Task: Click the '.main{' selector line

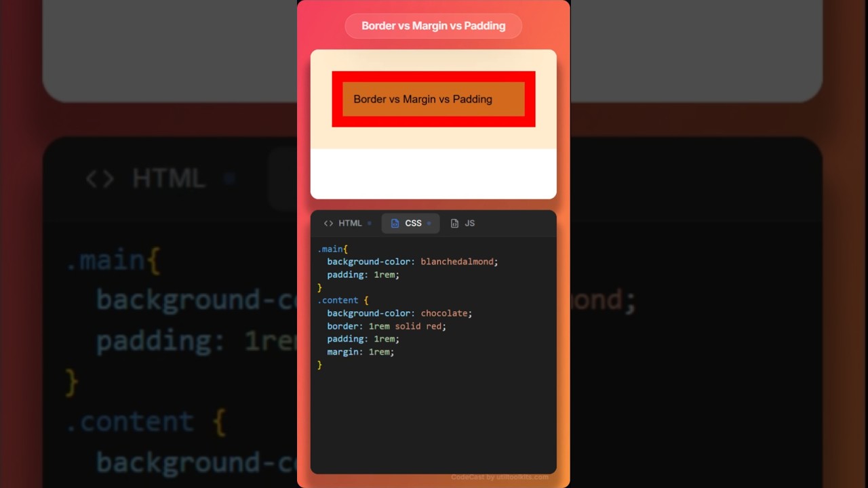Action: click(x=332, y=249)
